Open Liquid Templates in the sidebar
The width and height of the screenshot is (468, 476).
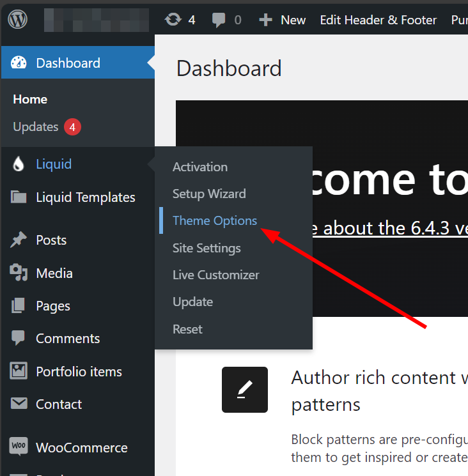coord(78,197)
